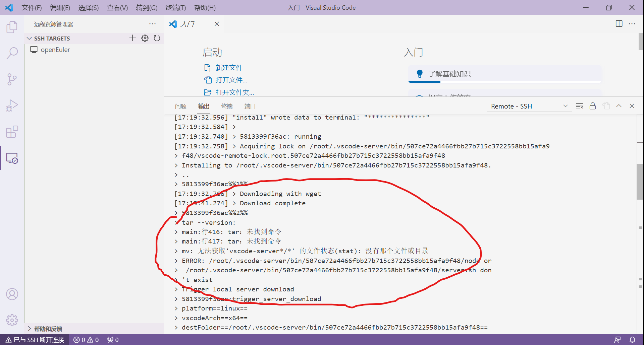This screenshot has width=644, height=345.
Task: Maximize the panel with chevron arrow
Action: (619, 106)
